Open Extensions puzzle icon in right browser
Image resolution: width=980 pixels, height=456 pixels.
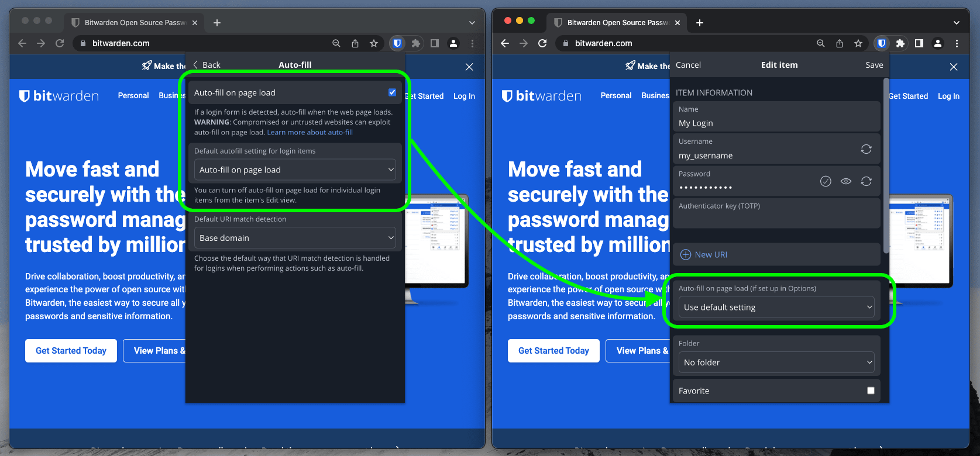click(x=900, y=43)
